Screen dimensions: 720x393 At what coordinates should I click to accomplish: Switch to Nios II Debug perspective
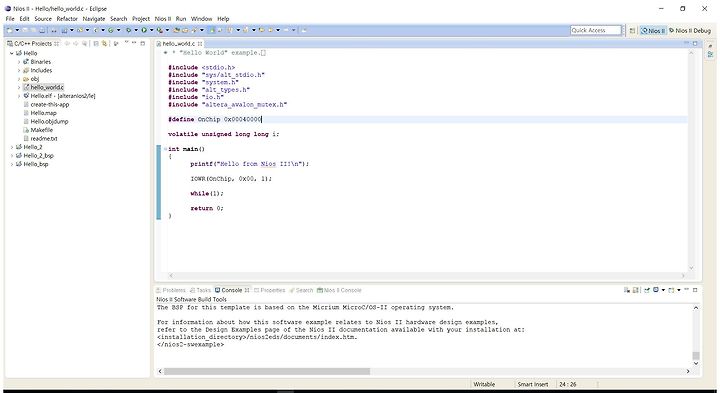[690, 30]
